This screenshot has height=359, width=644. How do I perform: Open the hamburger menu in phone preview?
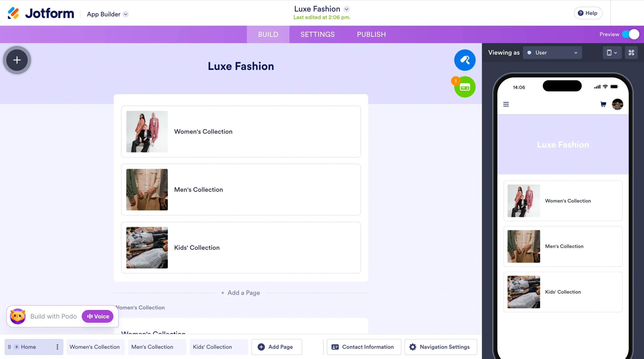(x=506, y=104)
